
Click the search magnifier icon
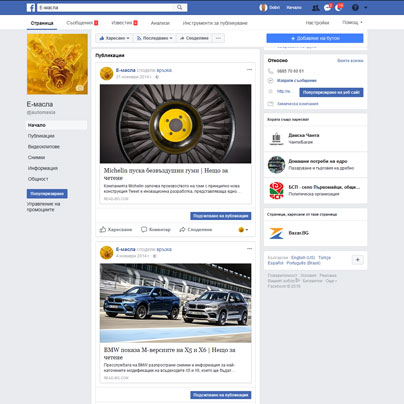tap(179, 7)
